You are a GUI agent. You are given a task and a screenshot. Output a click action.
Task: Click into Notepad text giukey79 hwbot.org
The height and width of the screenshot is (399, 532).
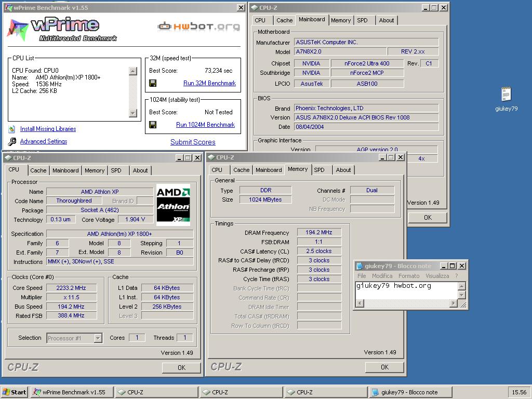pos(394,286)
